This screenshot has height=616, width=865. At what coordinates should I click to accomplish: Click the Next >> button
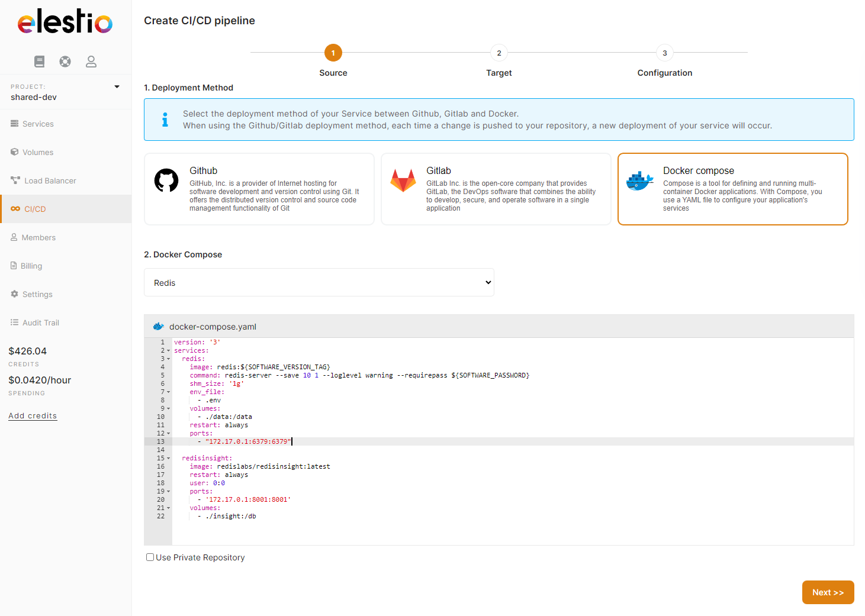(828, 592)
